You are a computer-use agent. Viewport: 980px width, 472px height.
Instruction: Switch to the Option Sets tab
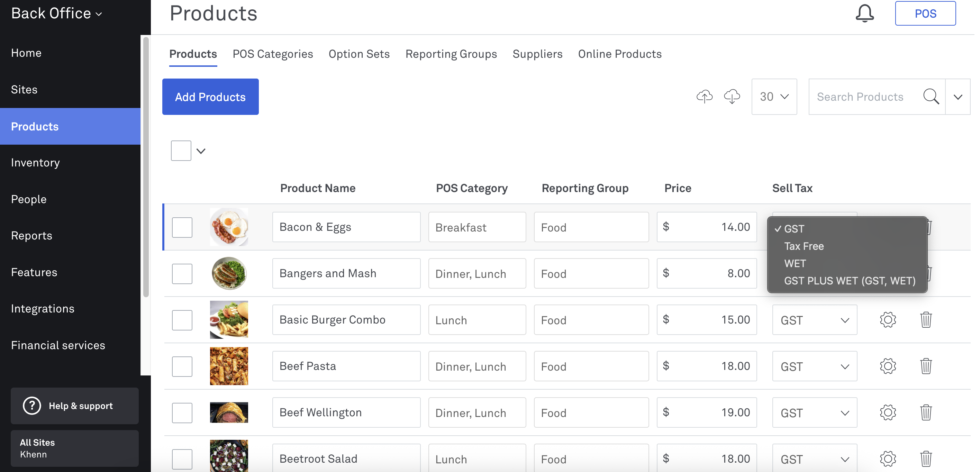(359, 54)
